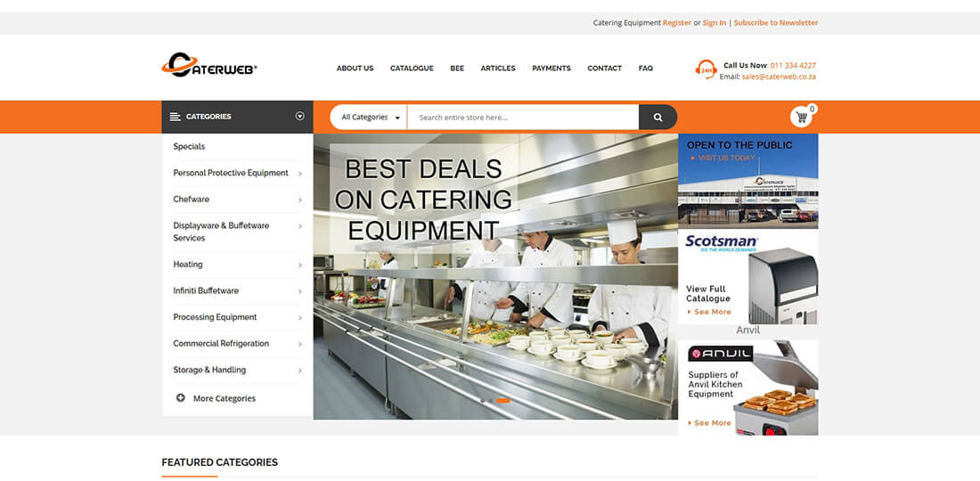Open the Payments menu item
980x481 pixels.
coord(551,68)
